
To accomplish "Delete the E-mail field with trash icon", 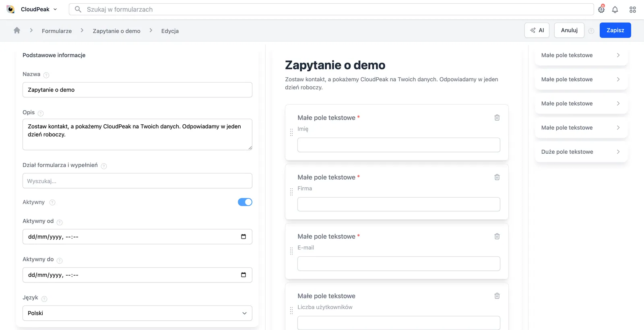I will click(x=497, y=236).
